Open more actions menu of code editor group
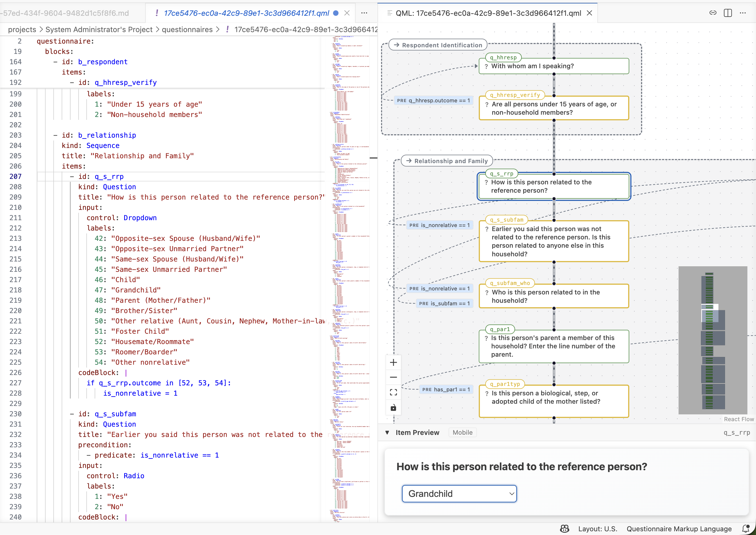 pos(364,13)
